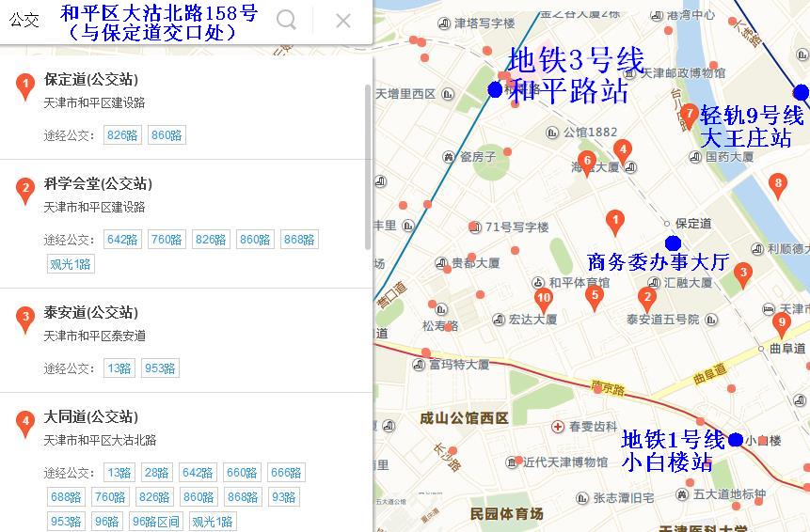Viewport: 810px width, 532px height.
Task: Click the results list scrollbar
Action: [368, 167]
